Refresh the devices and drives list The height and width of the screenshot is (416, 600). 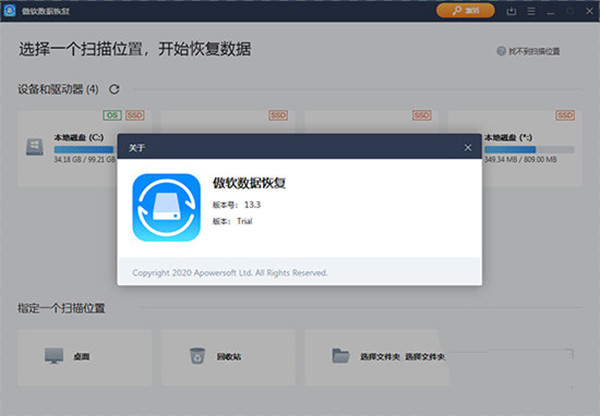(x=114, y=90)
